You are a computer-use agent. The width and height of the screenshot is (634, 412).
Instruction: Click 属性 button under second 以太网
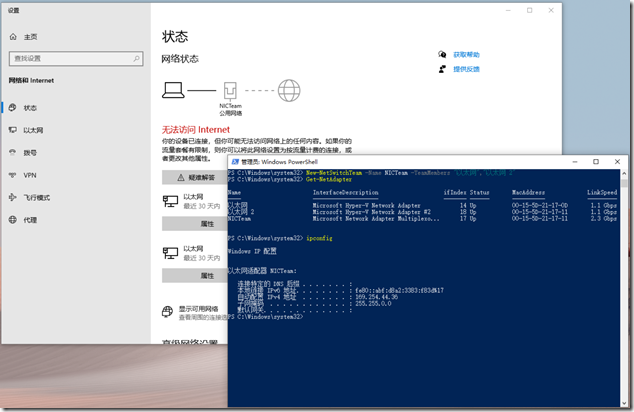pyautogui.click(x=196, y=276)
